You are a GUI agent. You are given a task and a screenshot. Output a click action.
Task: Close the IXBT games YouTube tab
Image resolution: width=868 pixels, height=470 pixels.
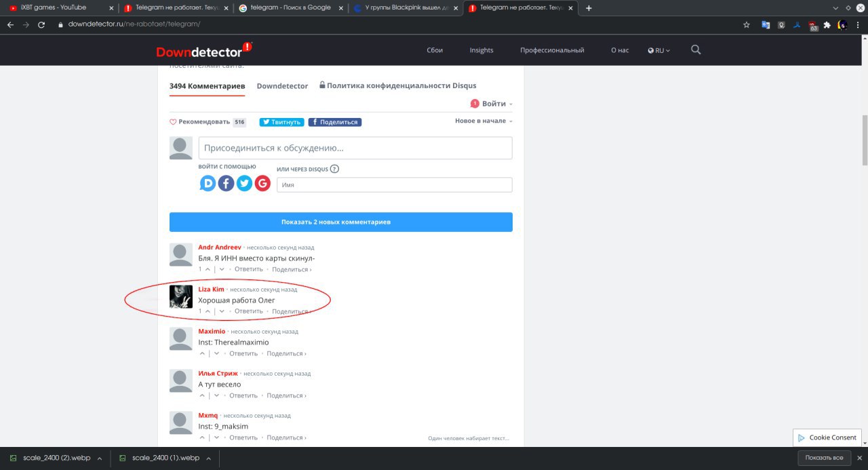tap(111, 8)
